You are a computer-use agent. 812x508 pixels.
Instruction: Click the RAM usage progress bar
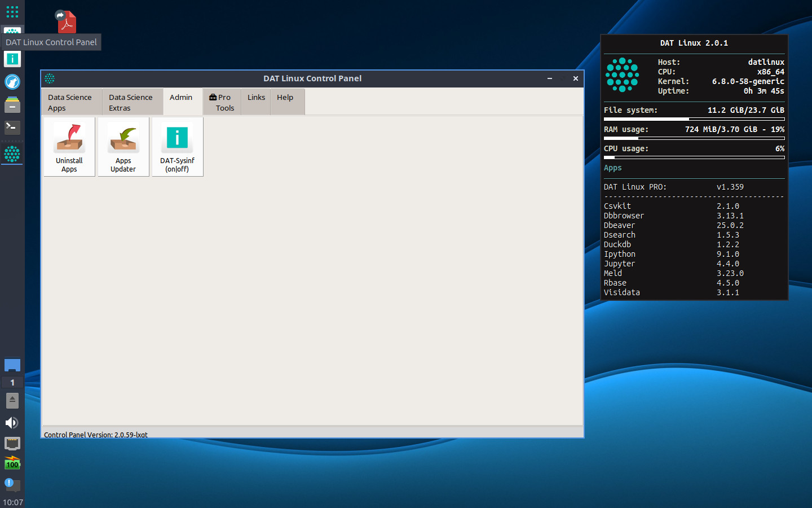(694, 138)
